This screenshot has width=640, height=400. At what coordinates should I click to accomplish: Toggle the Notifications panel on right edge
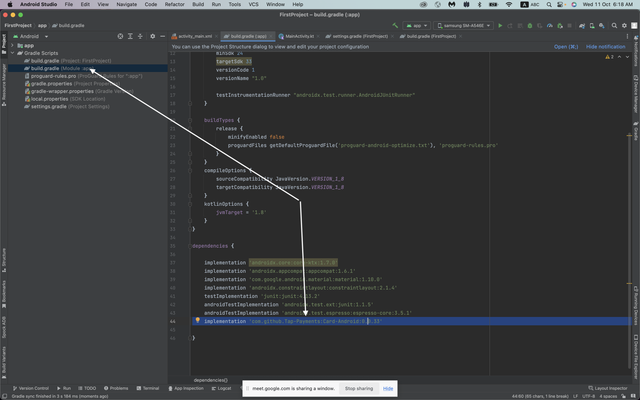point(636,50)
